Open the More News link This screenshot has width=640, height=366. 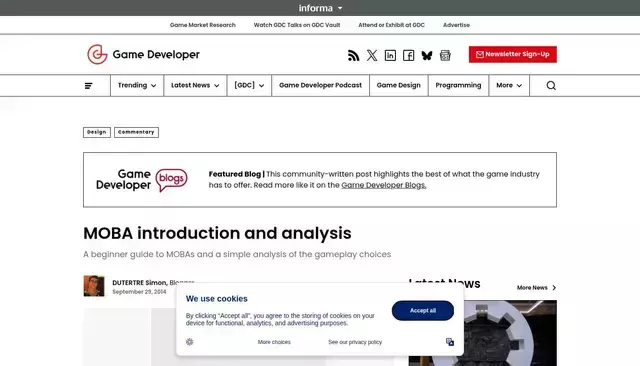click(536, 288)
